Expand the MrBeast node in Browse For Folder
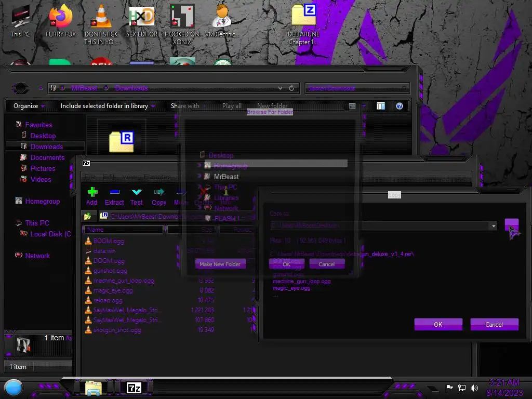This screenshot has height=399, width=532. point(199,177)
